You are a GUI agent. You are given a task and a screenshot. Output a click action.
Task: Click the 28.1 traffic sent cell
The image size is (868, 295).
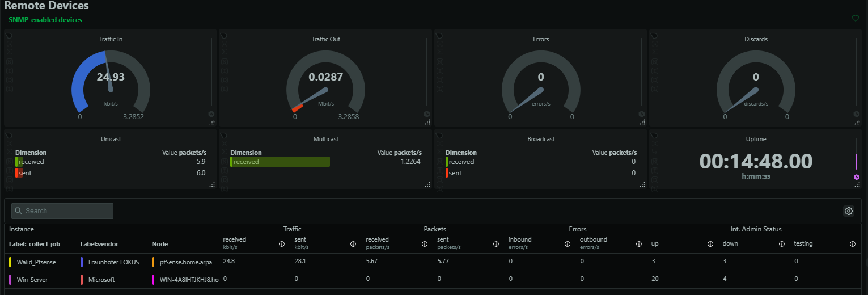pyautogui.click(x=300, y=262)
